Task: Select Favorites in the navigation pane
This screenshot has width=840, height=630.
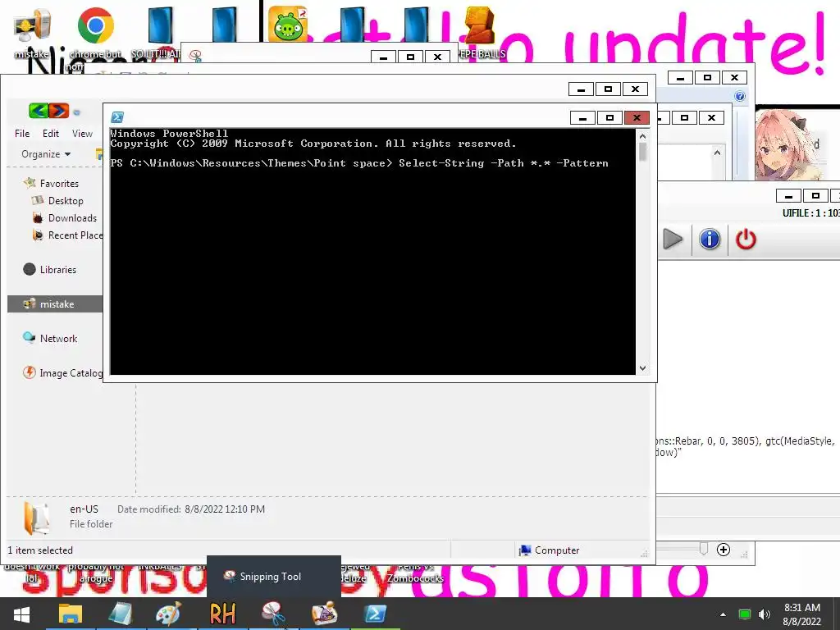Action: coord(52,183)
